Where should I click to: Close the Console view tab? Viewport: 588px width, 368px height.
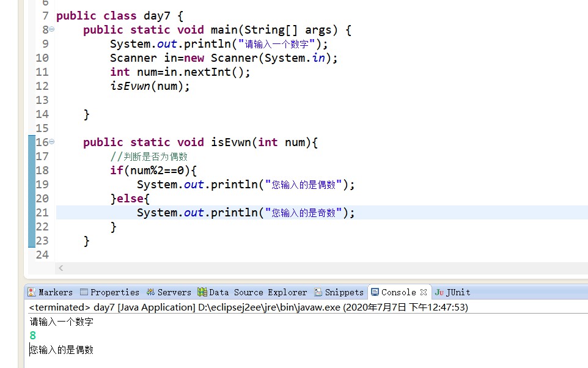point(424,292)
